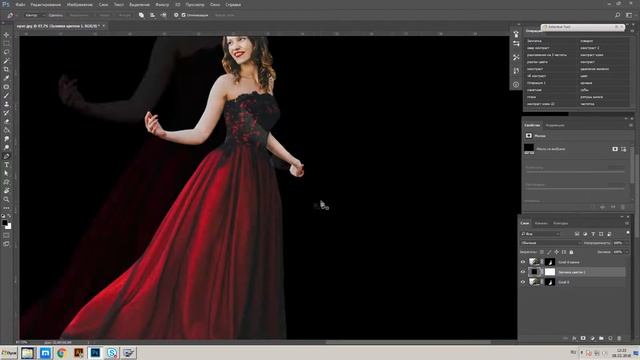Select the History Brush tool

pos(6,113)
